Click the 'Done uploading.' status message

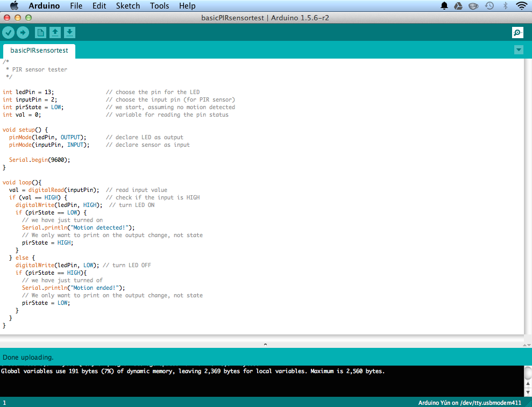28,357
